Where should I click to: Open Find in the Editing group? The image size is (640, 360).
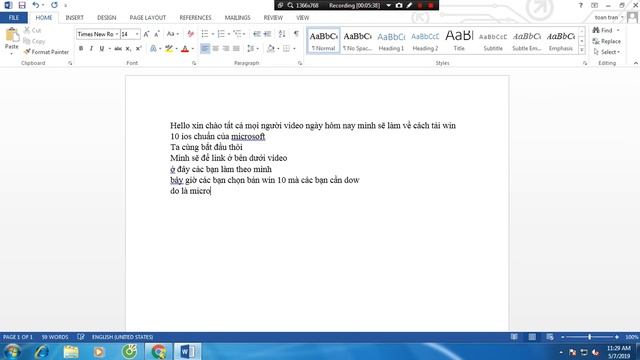point(603,31)
